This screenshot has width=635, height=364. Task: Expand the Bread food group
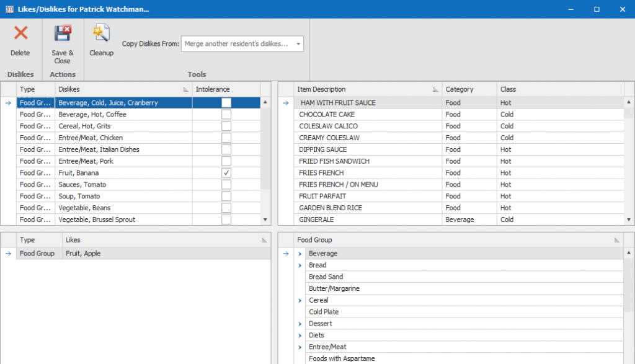click(300, 265)
